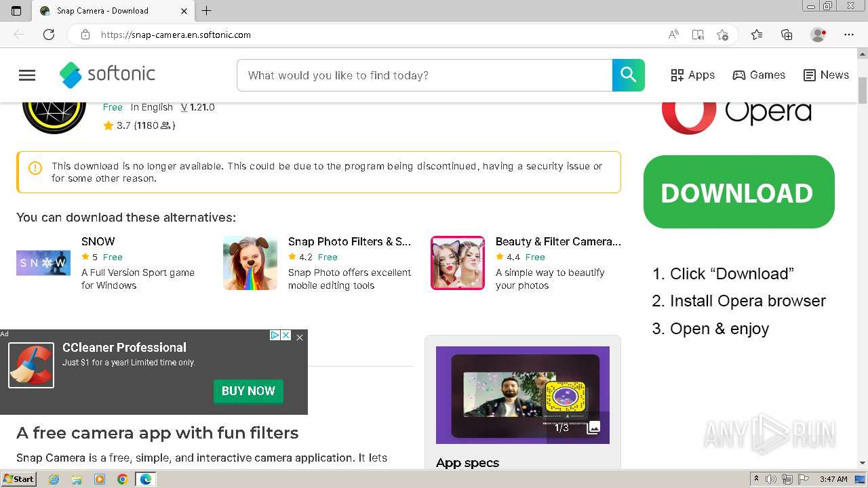Viewport: 868px width, 488px height.
Task: Click the Read aloud icon
Action: click(673, 35)
